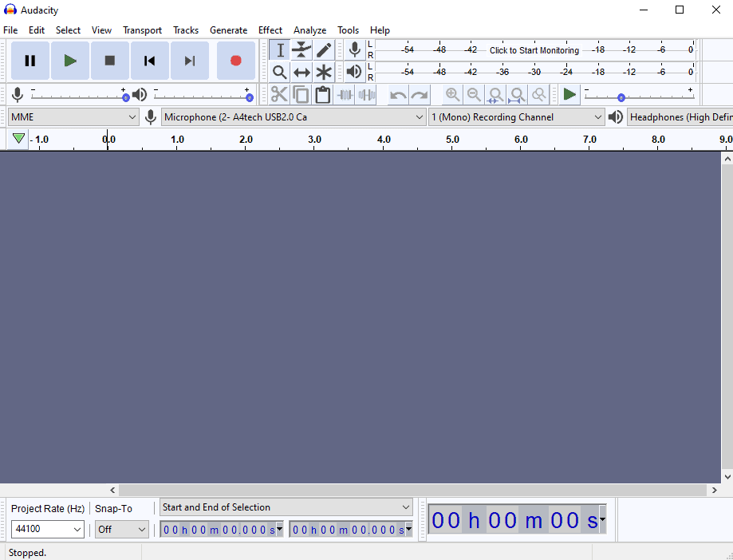
Task: Open selection end time format arrow
Action: [x=408, y=529]
